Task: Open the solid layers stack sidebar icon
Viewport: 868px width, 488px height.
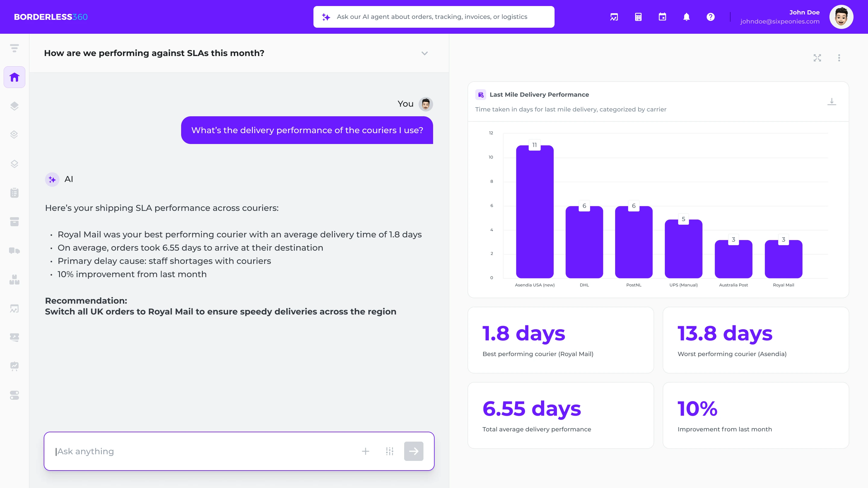Action: pyautogui.click(x=14, y=106)
